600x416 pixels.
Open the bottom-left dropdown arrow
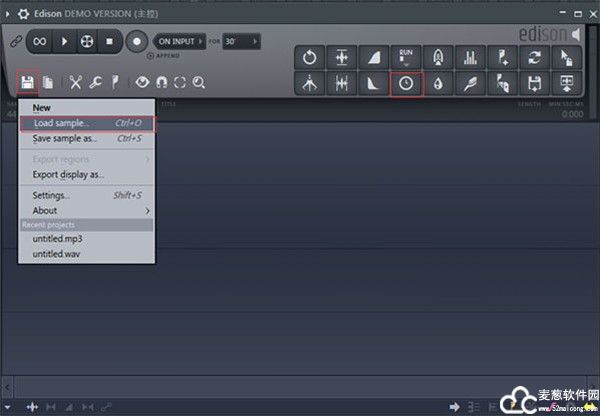[x=7, y=407]
